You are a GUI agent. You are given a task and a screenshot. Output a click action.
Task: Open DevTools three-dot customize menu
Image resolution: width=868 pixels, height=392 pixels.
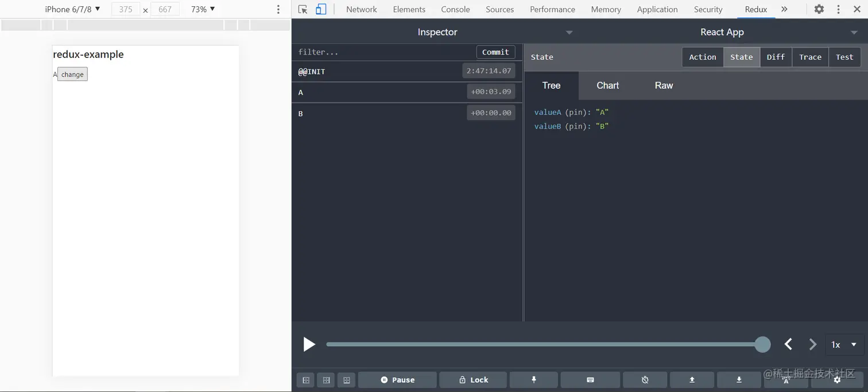point(839,9)
